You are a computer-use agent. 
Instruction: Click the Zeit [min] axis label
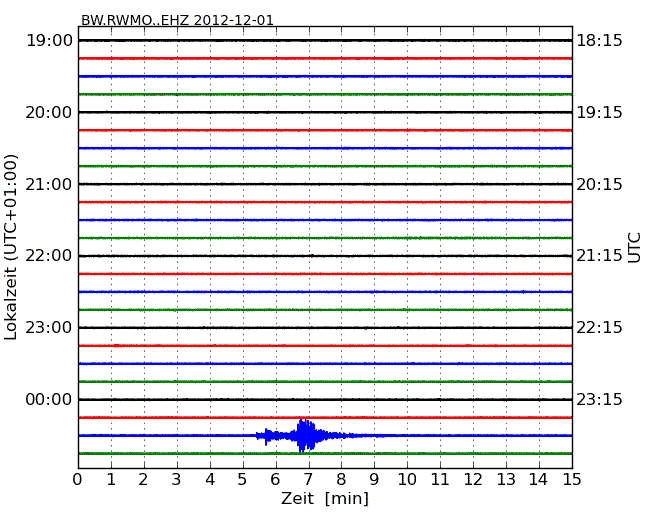point(325,498)
